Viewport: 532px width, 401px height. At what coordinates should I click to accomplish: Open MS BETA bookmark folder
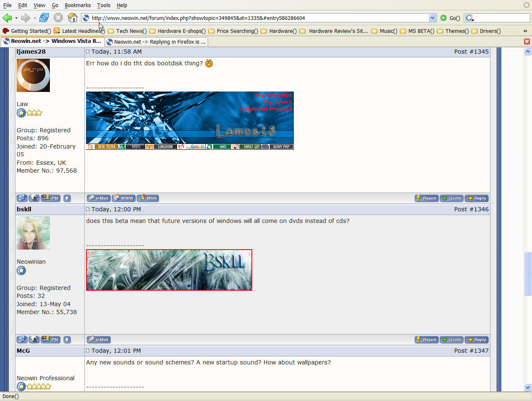tap(417, 31)
